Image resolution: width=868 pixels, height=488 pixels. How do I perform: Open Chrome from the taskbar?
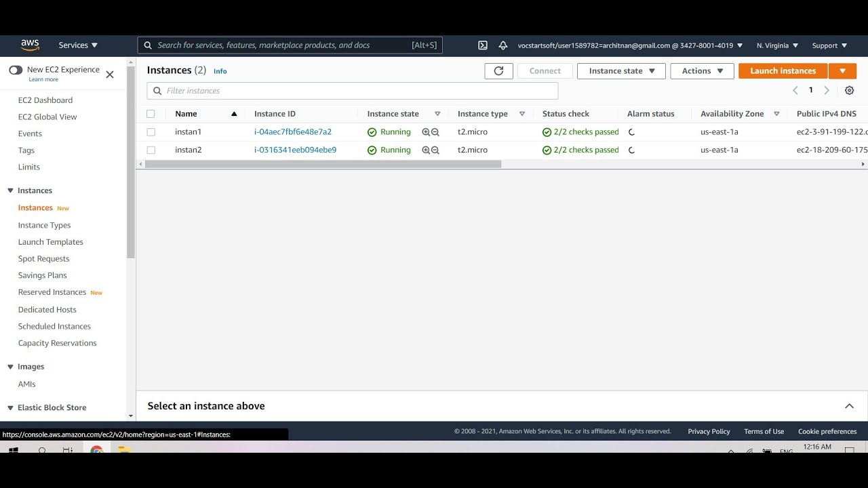pyautogui.click(x=96, y=450)
